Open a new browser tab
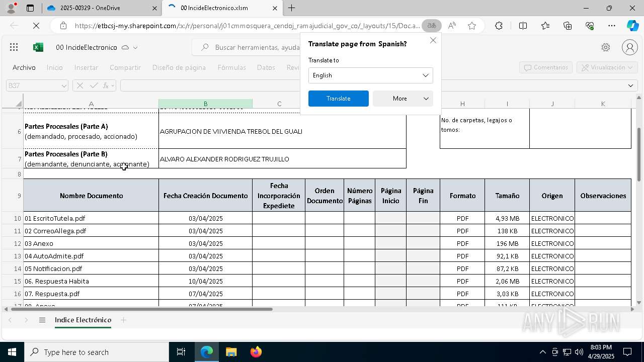The width and height of the screenshot is (644, 362). click(x=292, y=8)
